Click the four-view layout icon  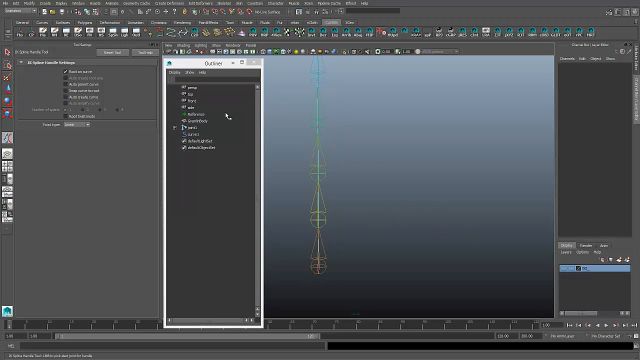click(7, 166)
